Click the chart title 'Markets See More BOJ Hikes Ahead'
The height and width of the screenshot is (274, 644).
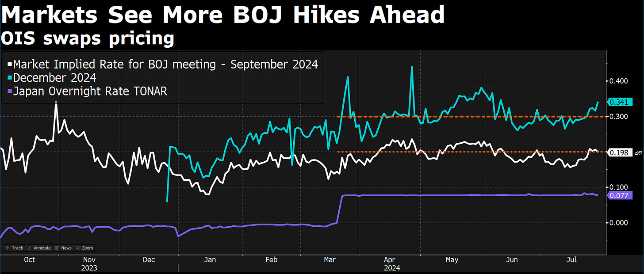222,15
